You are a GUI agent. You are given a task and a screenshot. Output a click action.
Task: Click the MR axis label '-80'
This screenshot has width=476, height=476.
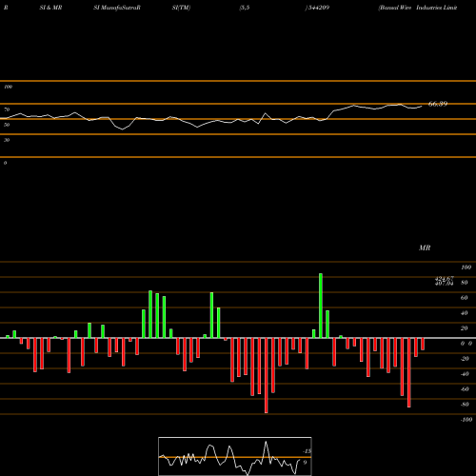[465, 405]
